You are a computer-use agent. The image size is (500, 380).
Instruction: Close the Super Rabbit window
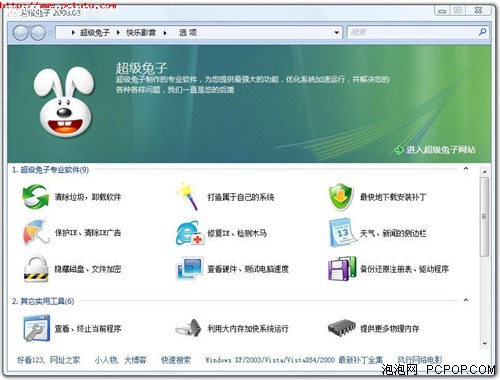click(478, 11)
